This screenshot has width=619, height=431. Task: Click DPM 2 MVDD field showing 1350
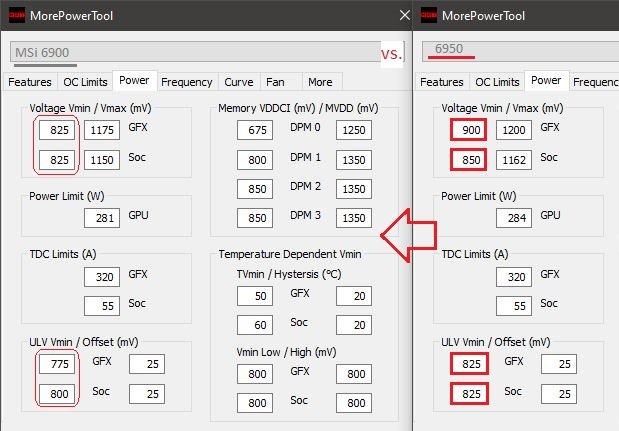click(x=354, y=189)
